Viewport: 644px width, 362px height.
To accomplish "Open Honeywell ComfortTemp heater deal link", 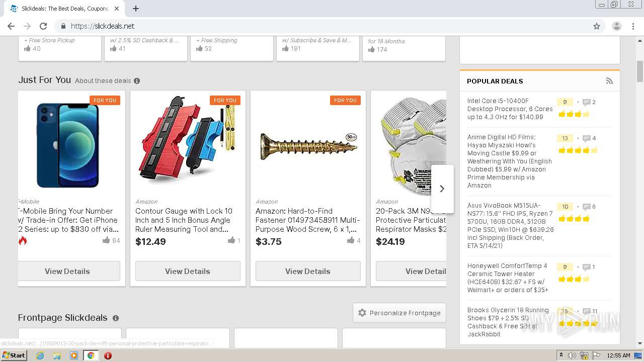I will coord(508,278).
